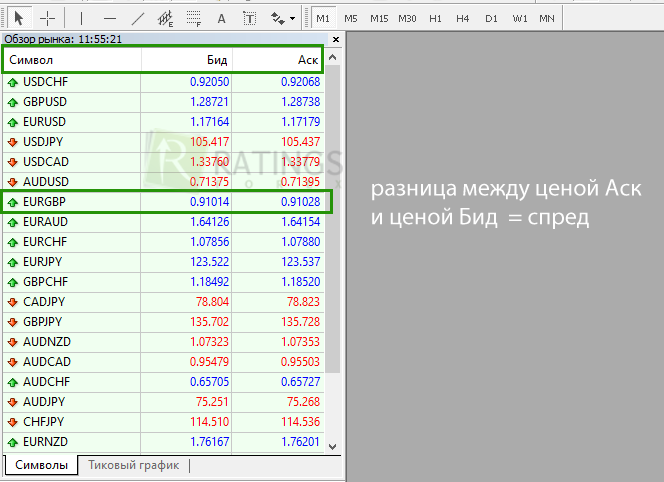The image size is (664, 482).
Task: Switch to MN timeframe
Action: (x=547, y=18)
